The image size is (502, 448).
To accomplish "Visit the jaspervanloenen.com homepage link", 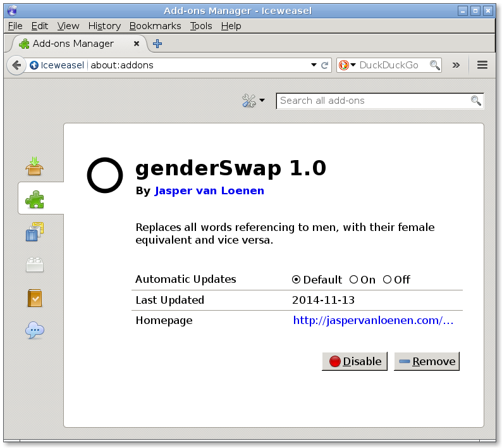I will 373,320.
